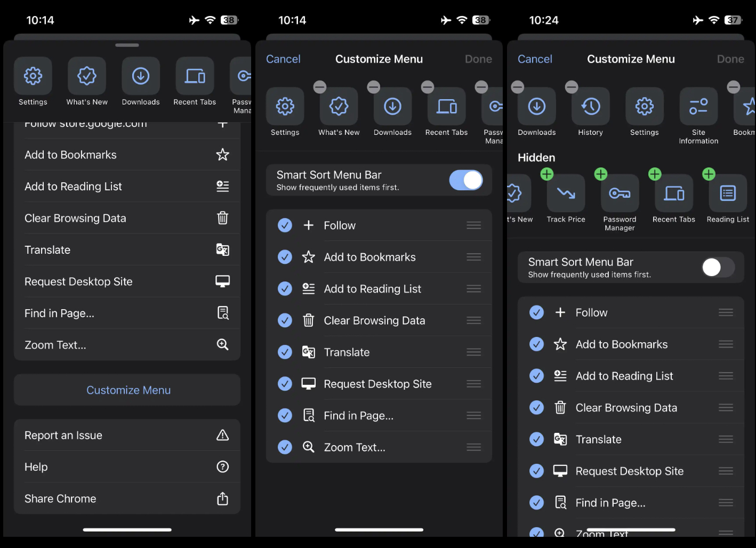
Task: Cancel customization in the middle screen
Action: click(283, 59)
